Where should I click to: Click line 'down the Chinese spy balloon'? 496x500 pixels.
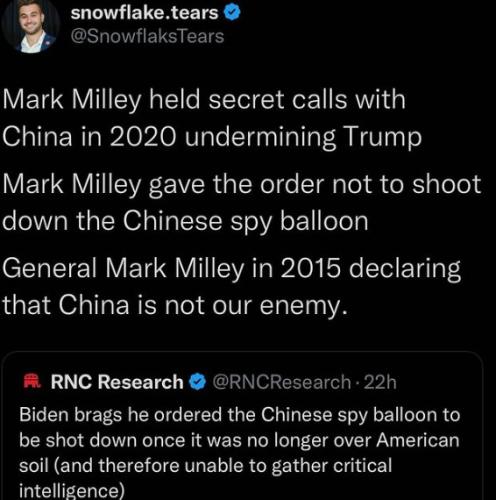[x=185, y=221]
